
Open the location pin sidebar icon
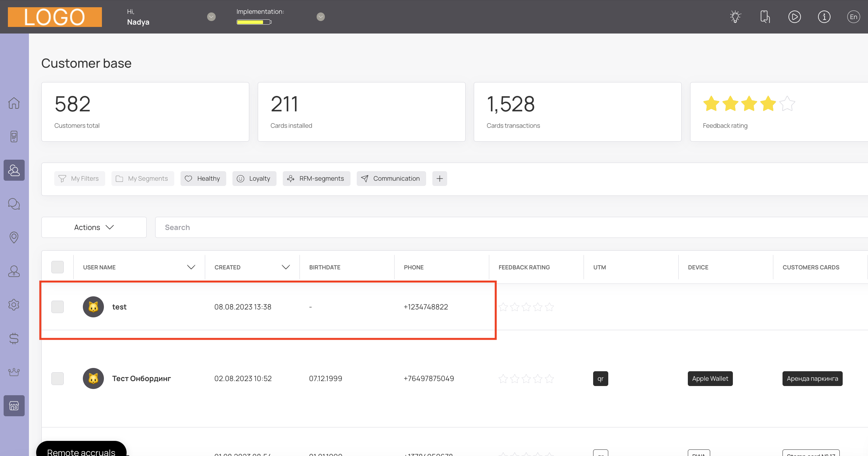[x=14, y=238]
